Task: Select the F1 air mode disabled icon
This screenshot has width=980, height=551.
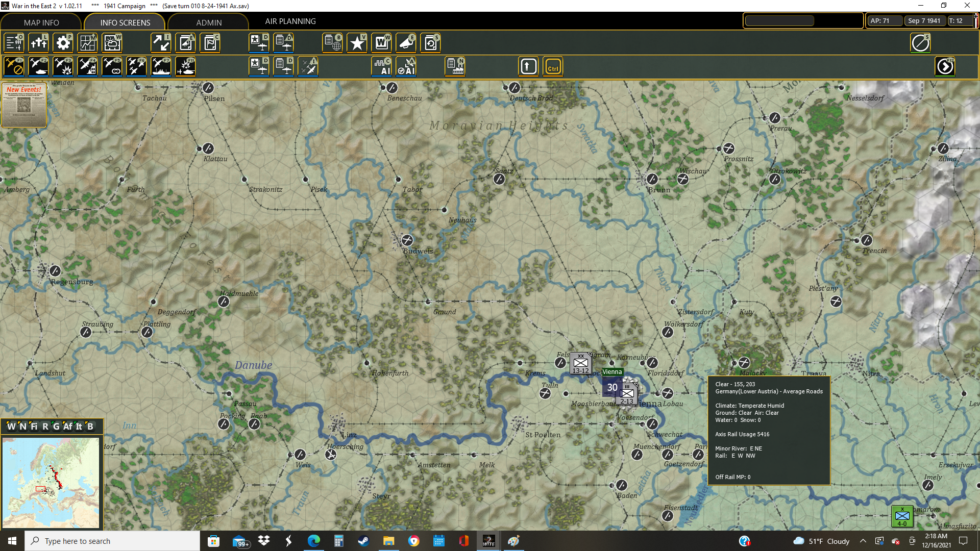Action: tap(14, 66)
